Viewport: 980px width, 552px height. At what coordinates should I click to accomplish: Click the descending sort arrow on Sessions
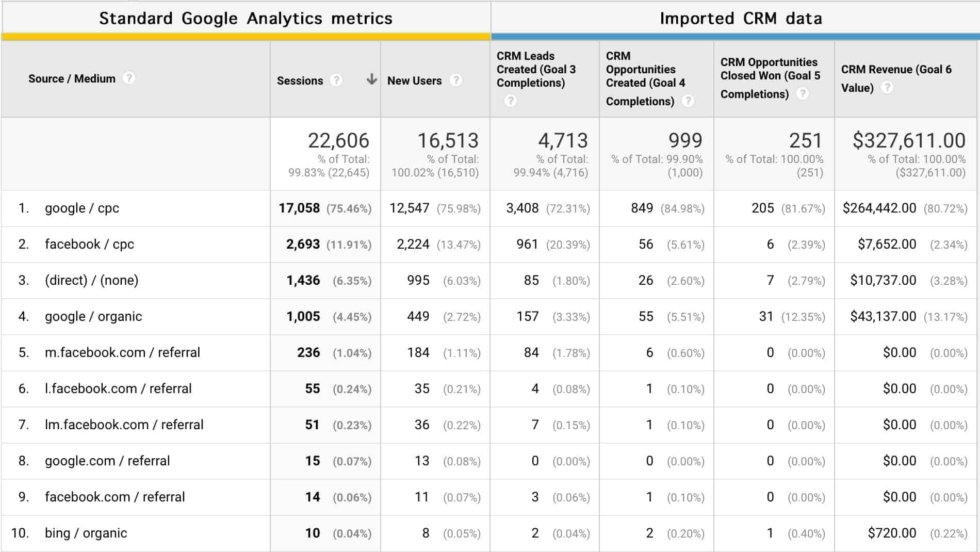(371, 80)
